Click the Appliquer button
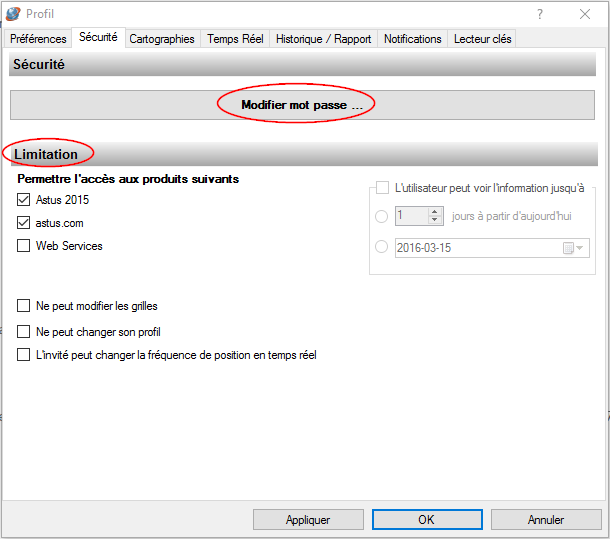This screenshot has height=539, width=610. (x=308, y=520)
